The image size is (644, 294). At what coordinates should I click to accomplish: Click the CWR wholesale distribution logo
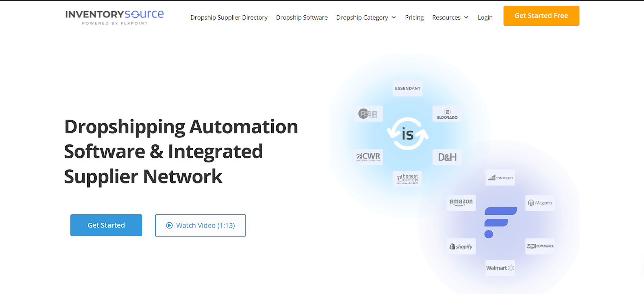coord(368,157)
